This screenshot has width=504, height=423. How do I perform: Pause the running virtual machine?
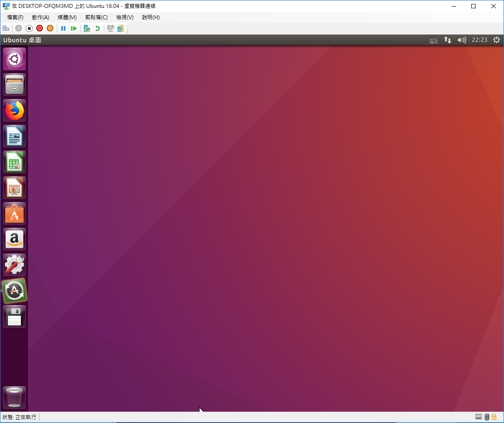pyautogui.click(x=63, y=28)
